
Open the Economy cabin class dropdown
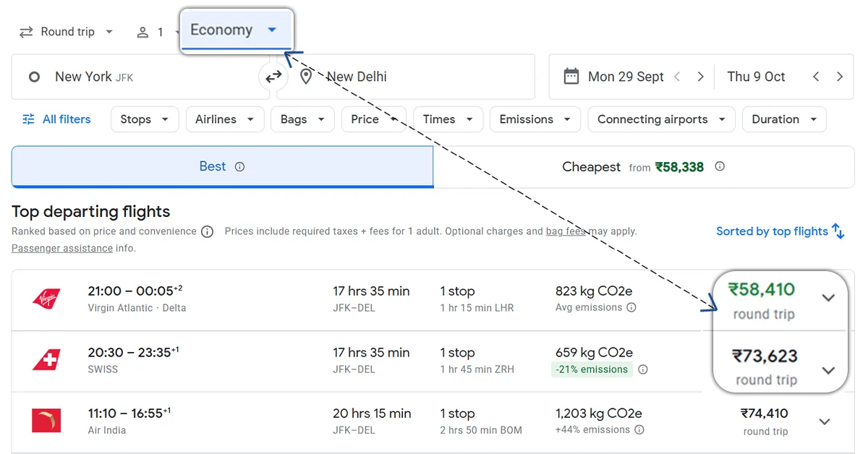click(x=234, y=30)
